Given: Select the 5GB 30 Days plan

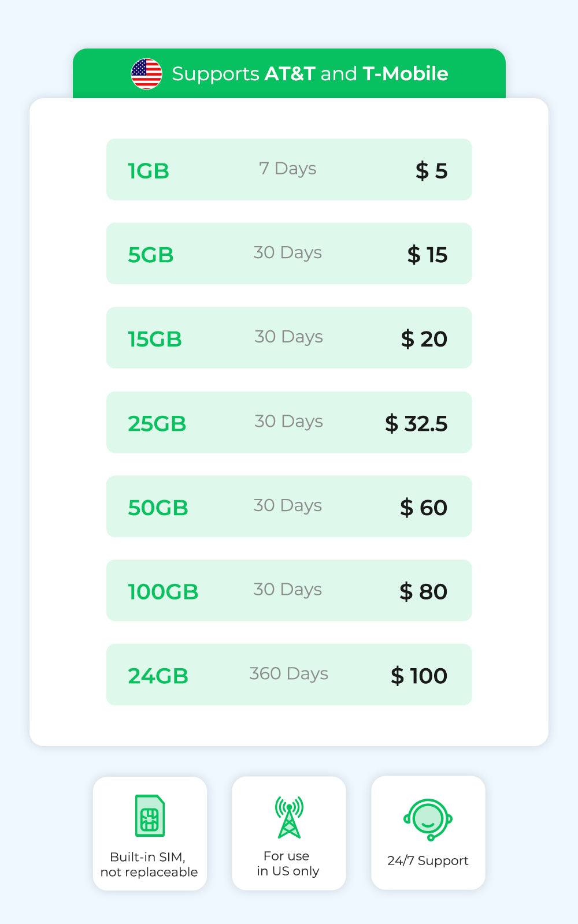Looking at the screenshot, I should (289, 254).
